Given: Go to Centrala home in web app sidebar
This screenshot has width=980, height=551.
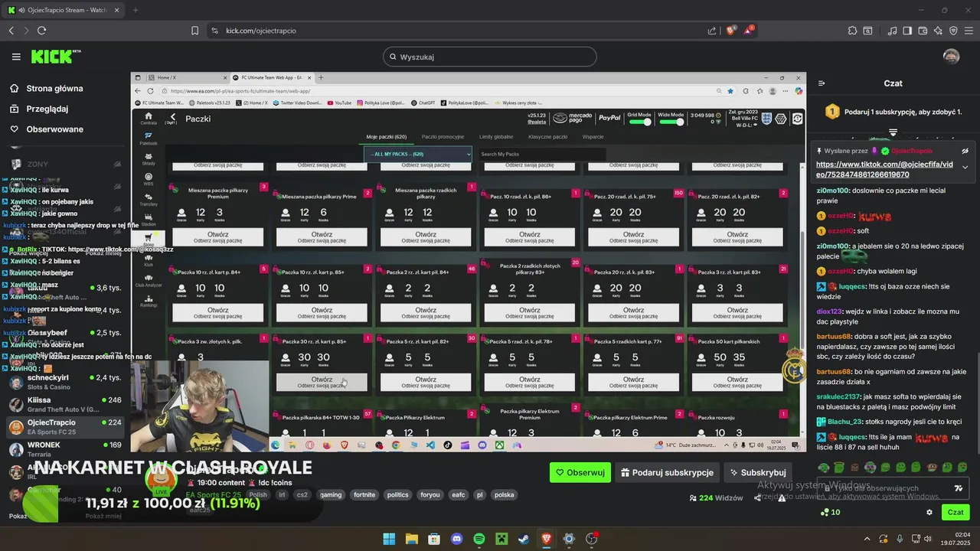Looking at the screenshot, I should click(x=148, y=118).
